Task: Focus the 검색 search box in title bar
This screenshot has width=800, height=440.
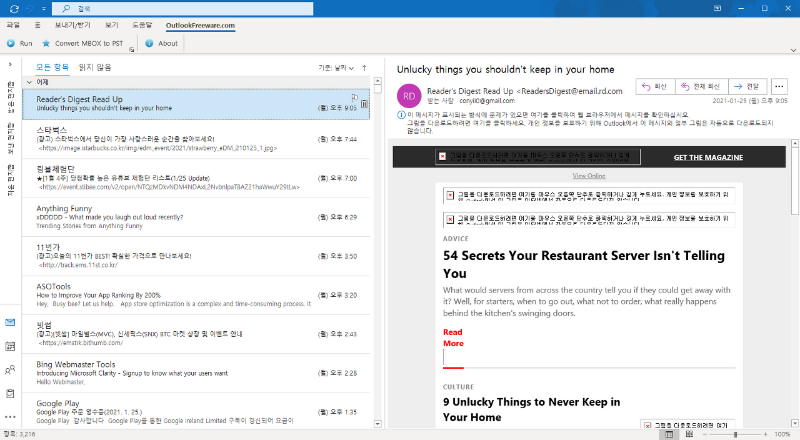Action: (x=183, y=9)
